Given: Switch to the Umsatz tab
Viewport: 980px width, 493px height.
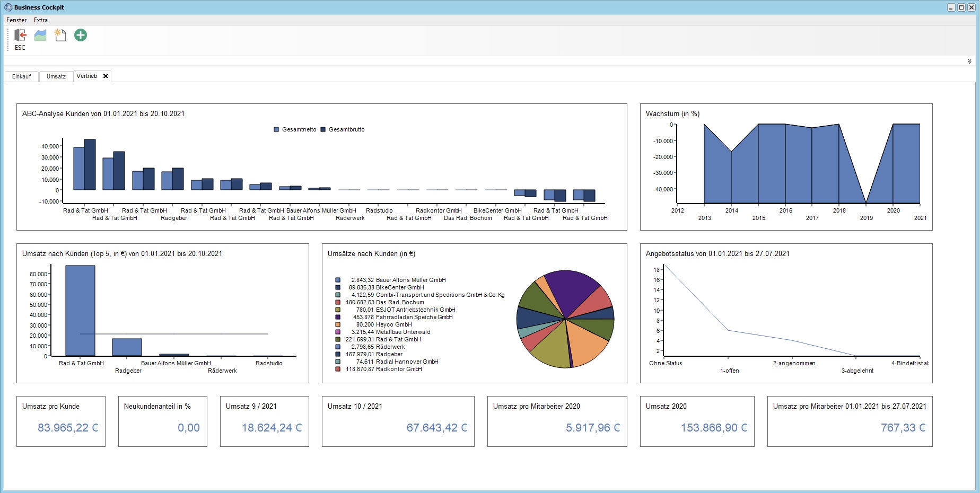Looking at the screenshot, I should (56, 76).
